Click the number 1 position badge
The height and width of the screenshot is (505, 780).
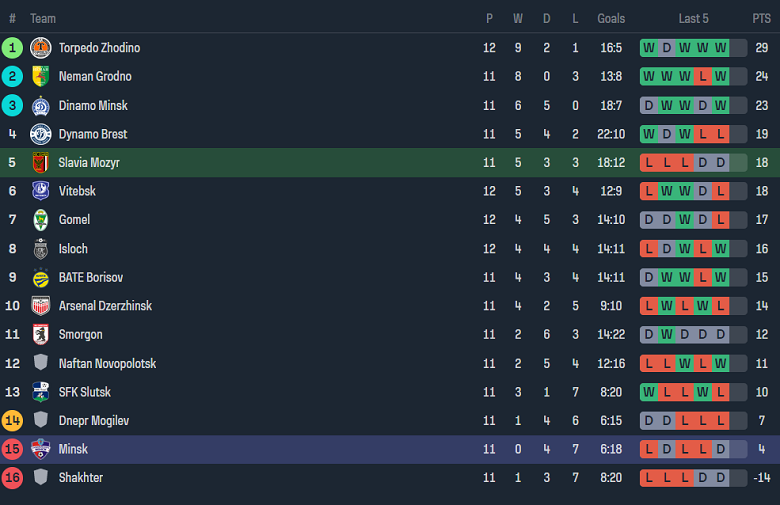pos(12,48)
